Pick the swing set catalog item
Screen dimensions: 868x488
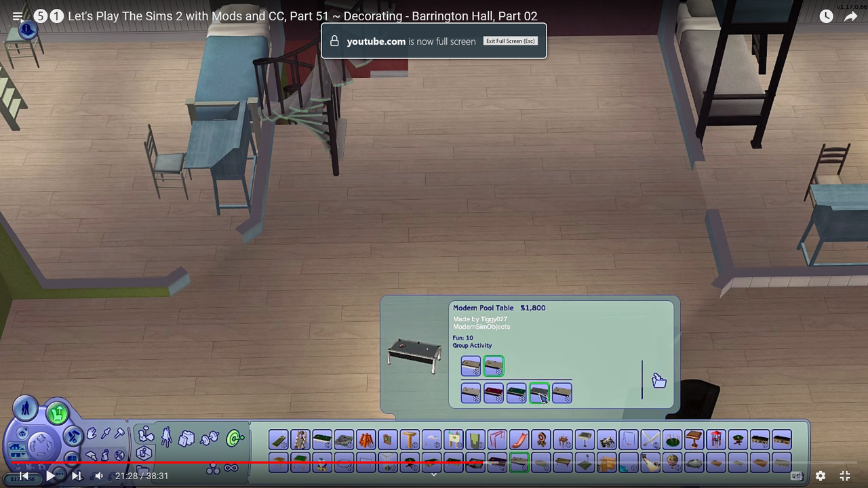(628, 440)
